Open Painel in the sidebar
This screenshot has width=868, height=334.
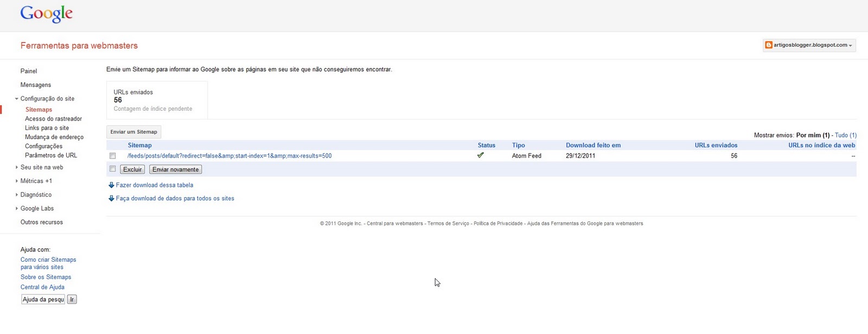point(29,71)
